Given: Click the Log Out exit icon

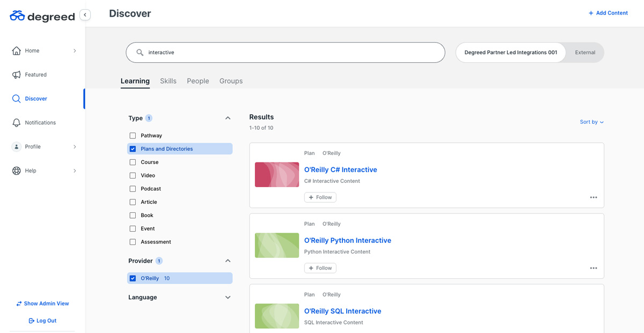Looking at the screenshot, I should pyautogui.click(x=31, y=321).
